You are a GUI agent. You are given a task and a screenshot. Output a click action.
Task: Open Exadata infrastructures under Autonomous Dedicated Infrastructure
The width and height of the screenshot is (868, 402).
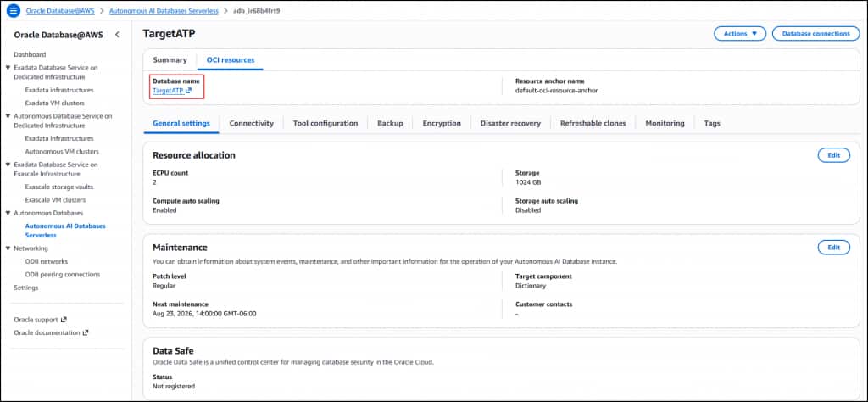pos(59,138)
